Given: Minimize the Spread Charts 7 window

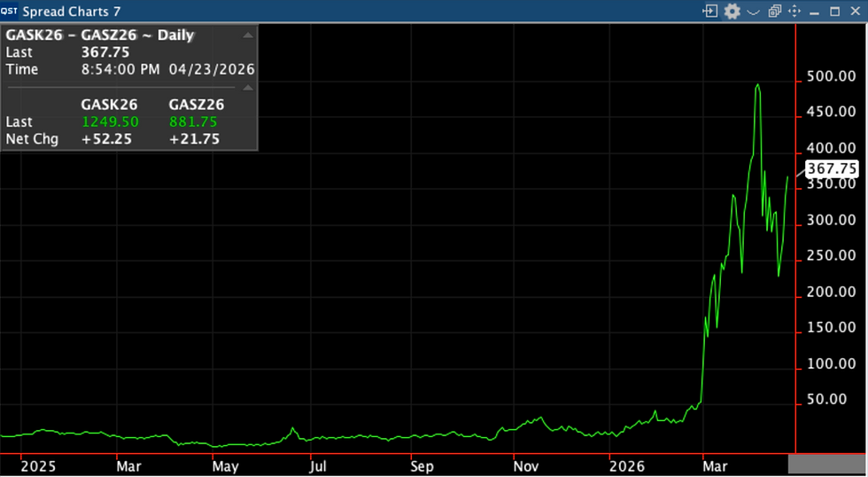Looking at the screenshot, I should (814, 12).
